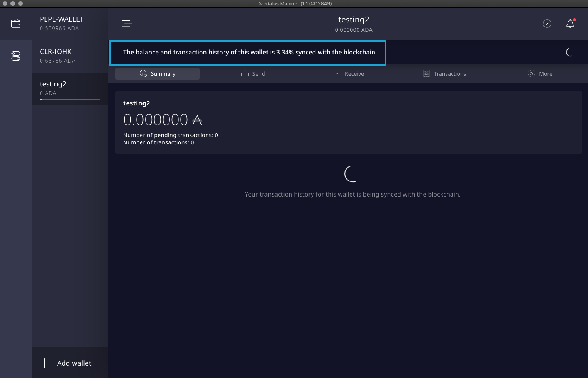The width and height of the screenshot is (588, 378).
Task: Open the More tab
Action: click(x=540, y=74)
